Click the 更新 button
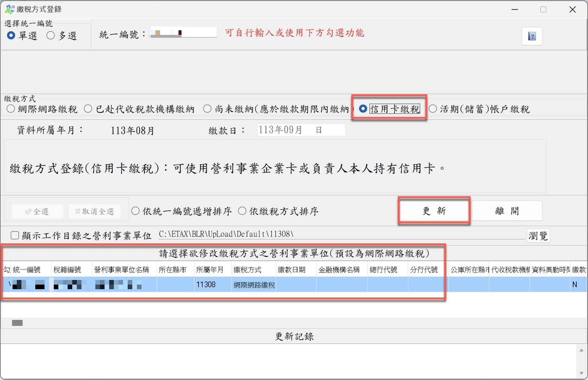588x380 pixels. [x=434, y=211]
